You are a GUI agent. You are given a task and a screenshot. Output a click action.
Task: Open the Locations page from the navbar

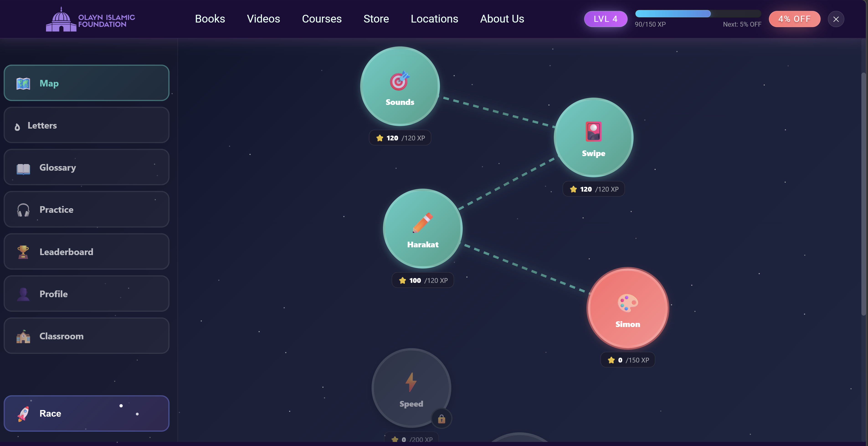pos(434,19)
